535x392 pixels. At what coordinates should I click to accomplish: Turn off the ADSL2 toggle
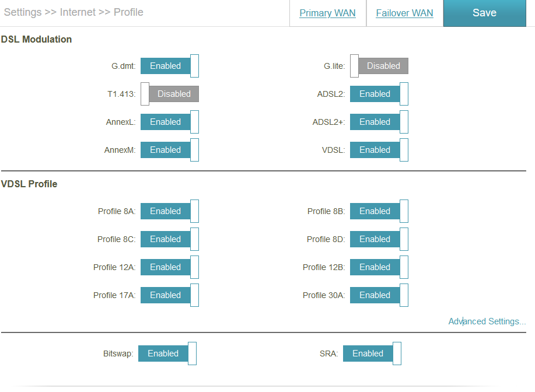coord(379,94)
